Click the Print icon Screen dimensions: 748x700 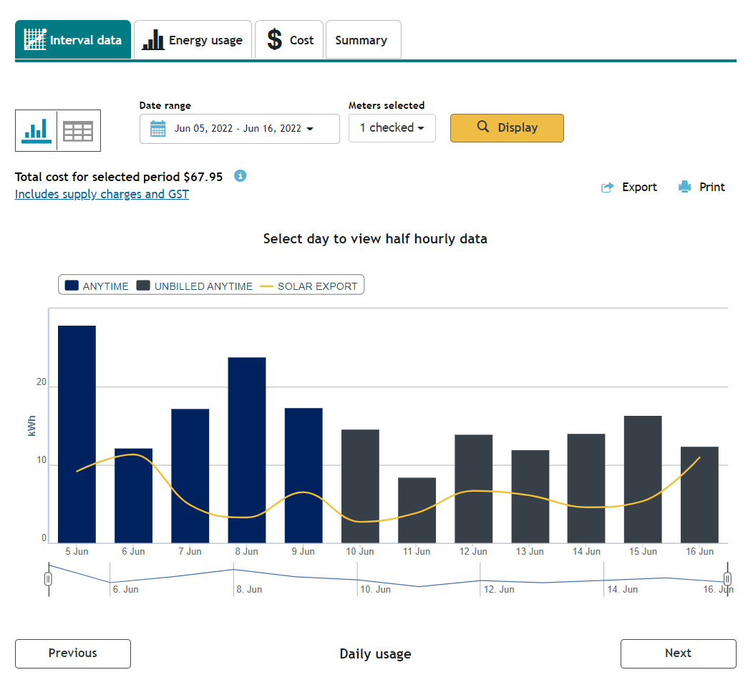coord(684,187)
